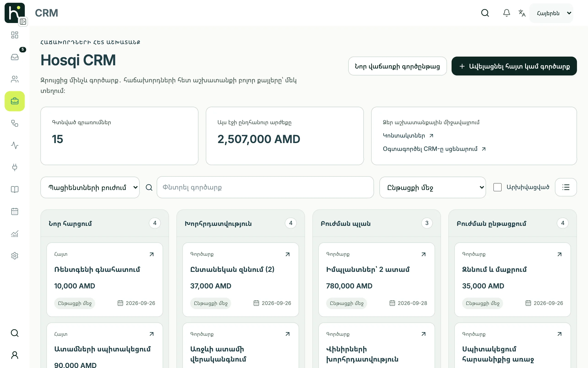Open the settings gear icon in sidebar

[14, 256]
